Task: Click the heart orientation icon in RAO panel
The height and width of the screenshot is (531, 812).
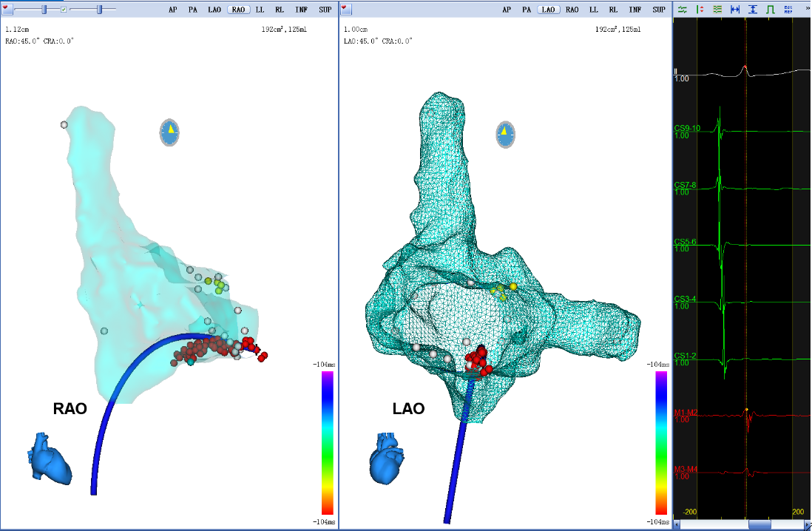Action: pyautogui.click(x=50, y=459)
